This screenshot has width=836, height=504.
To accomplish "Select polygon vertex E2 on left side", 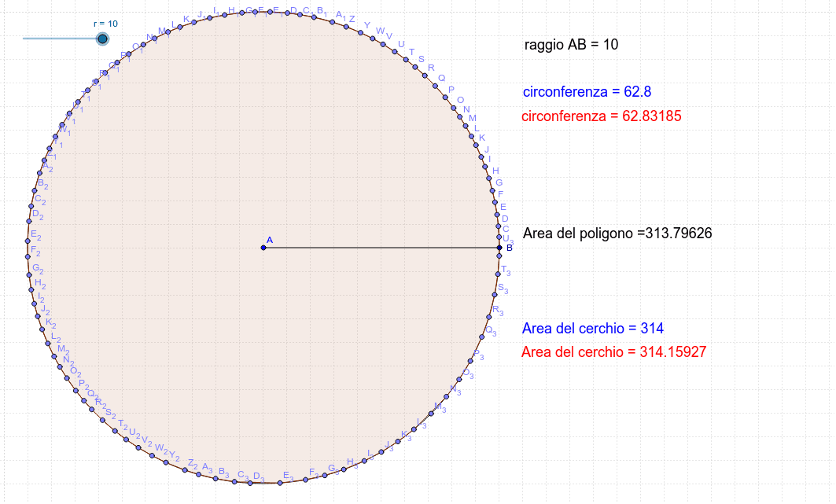I will (x=28, y=241).
